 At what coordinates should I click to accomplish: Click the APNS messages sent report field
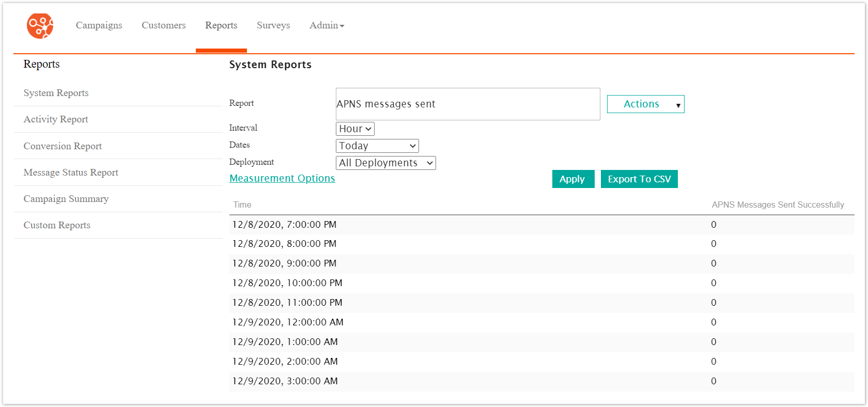[x=468, y=104]
